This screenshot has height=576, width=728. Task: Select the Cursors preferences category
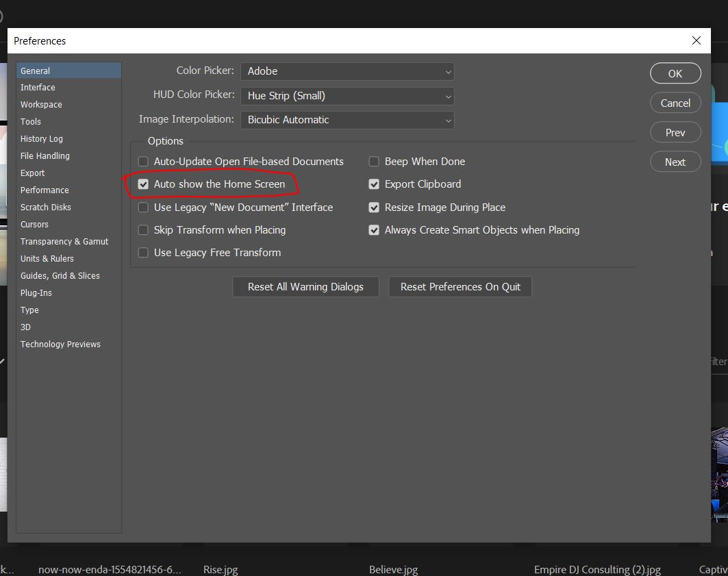coord(34,224)
